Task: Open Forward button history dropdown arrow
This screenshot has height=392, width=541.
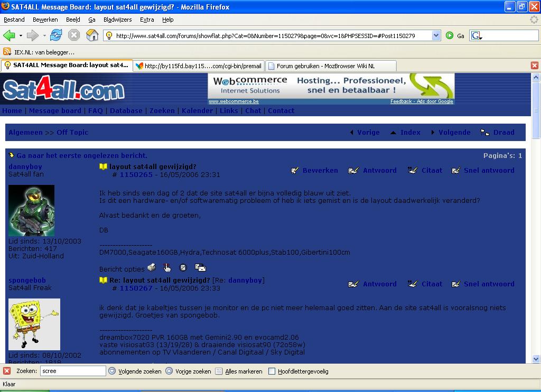Action: pos(44,35)
